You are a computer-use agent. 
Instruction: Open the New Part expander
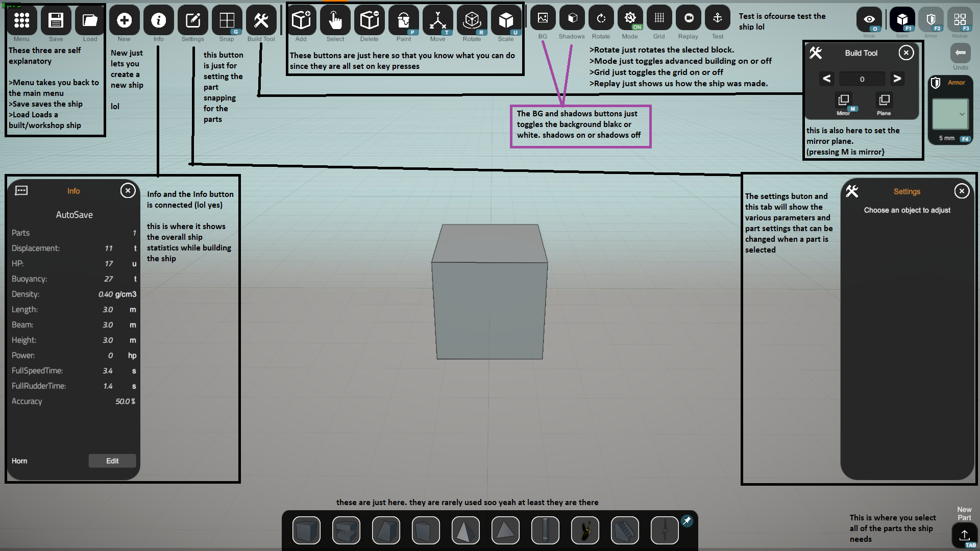click(x=964, y=535)
